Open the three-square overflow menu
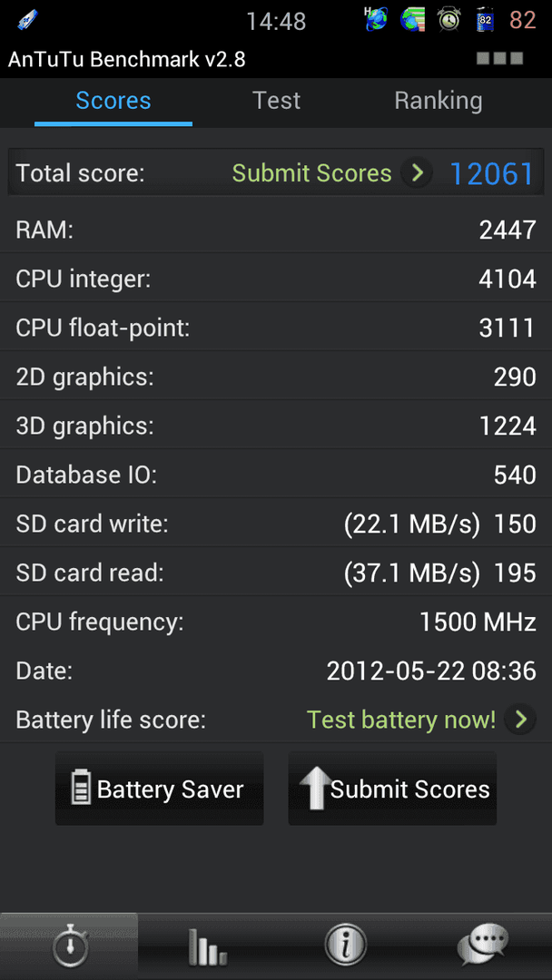 (x=499, y=59)
